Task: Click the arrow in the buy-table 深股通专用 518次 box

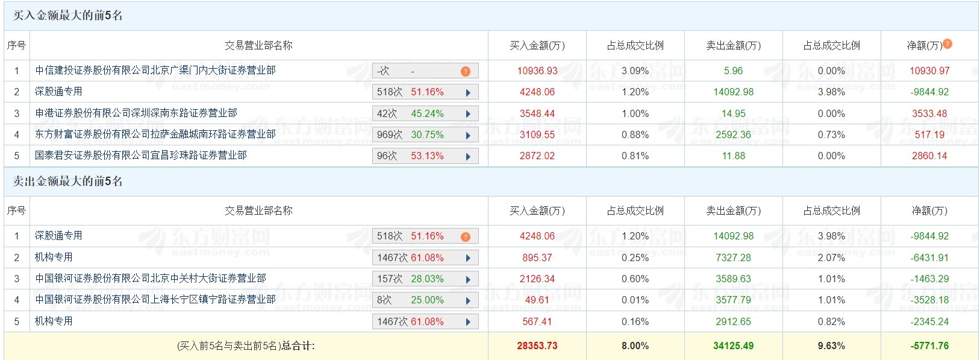Action: click(x=468, y=92)
